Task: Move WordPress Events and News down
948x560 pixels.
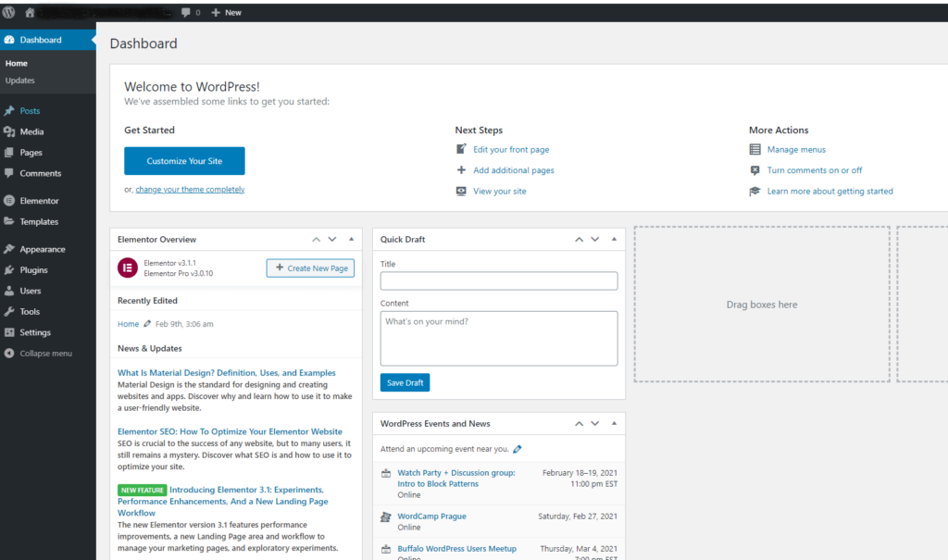Action: pos(595,424)
